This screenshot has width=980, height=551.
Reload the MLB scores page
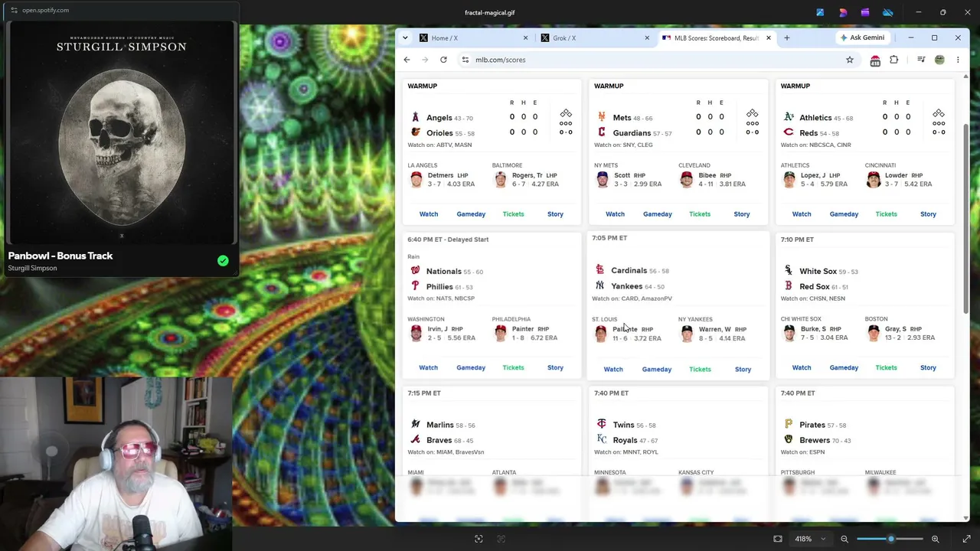(x=443, y=60)
